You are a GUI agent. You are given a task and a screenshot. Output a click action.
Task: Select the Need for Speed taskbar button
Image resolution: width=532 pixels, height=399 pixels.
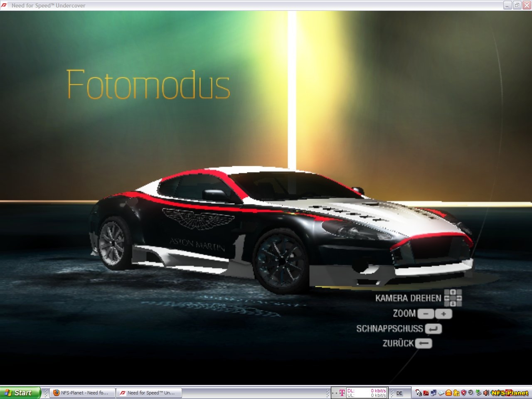pyautogui.click(x=149, y=393)
